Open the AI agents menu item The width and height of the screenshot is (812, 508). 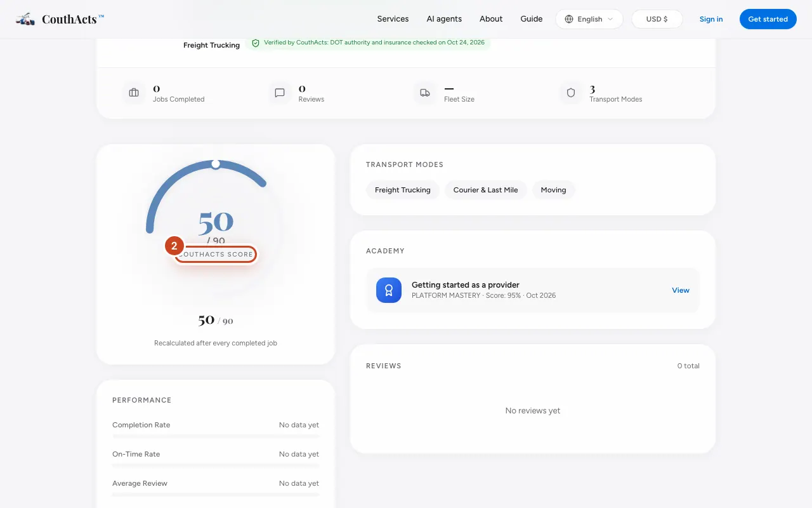[x=444, y=19]
